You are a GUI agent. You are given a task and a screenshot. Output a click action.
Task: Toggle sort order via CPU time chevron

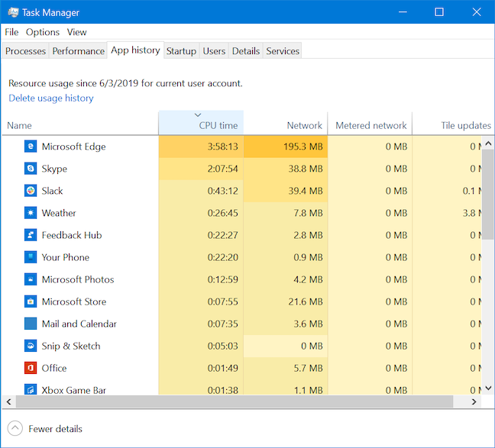coord(198,114)
